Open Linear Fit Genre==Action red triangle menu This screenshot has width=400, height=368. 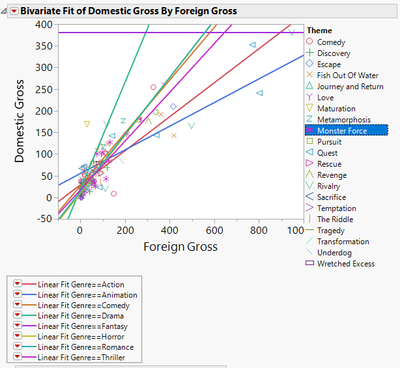pyautogui.click(x=17, y=284)
